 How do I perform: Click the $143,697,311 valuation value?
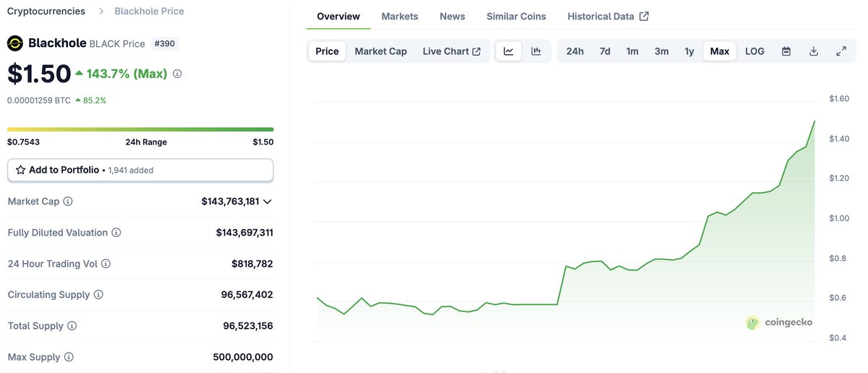[x=244, y=233]
